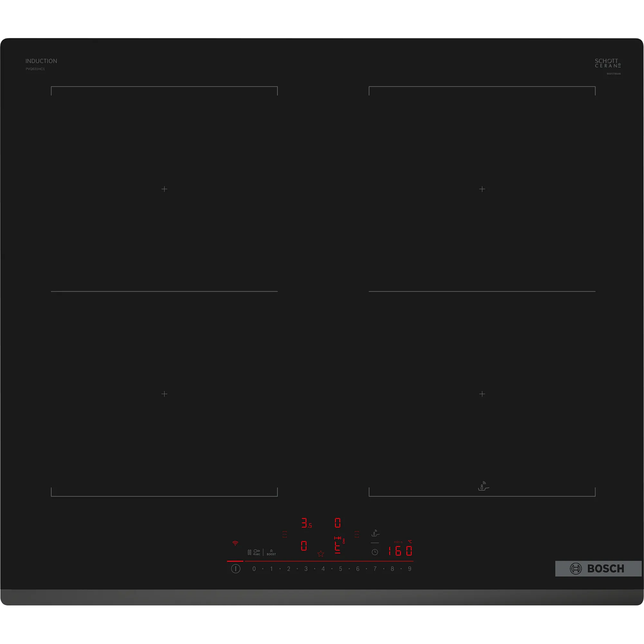This screenshot has width=644, height=644.
Task: Toggle the right flex zone combine icon
Action: 357,534
